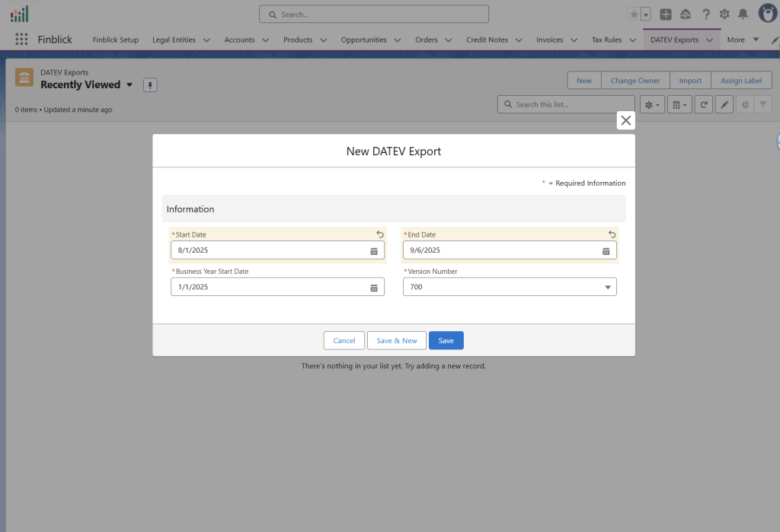This screenshot has height=532, width=780.
Task: Open the App Launcher grid icon
Action: tap(21, 40)
